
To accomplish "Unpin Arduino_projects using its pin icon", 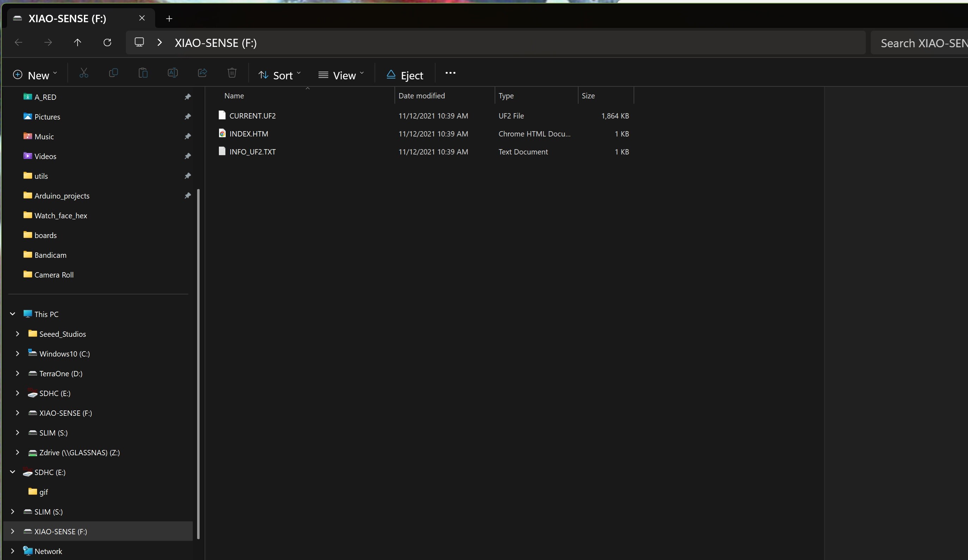I will click(188, 195).
